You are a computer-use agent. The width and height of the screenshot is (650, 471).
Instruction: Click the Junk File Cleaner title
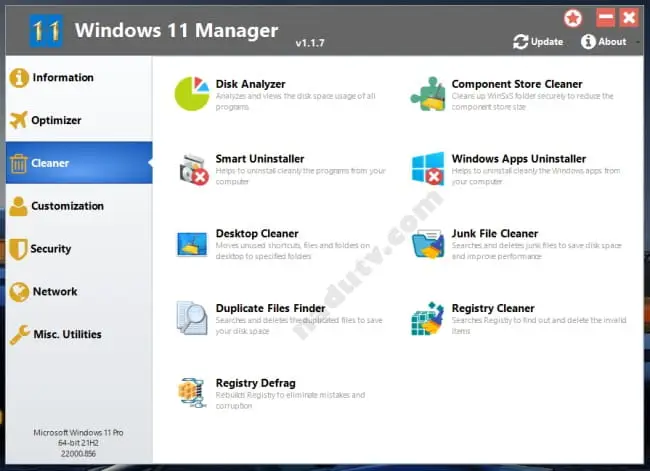coord(495,233)
